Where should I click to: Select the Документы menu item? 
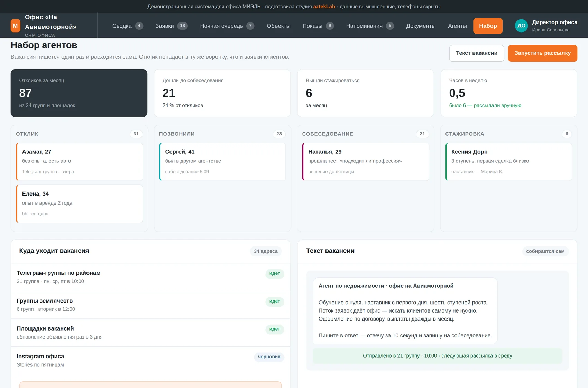(x=421, y=26)
